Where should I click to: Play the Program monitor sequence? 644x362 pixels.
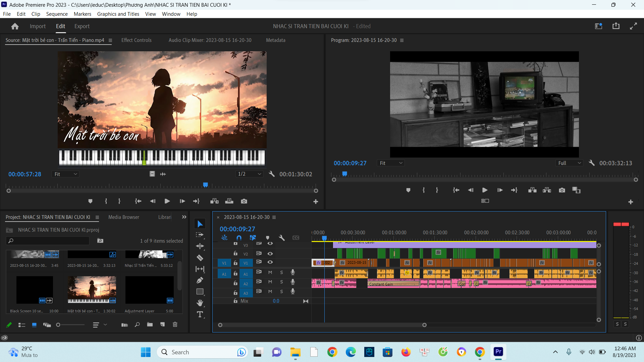pyautogui.click(x=485, y=190)
